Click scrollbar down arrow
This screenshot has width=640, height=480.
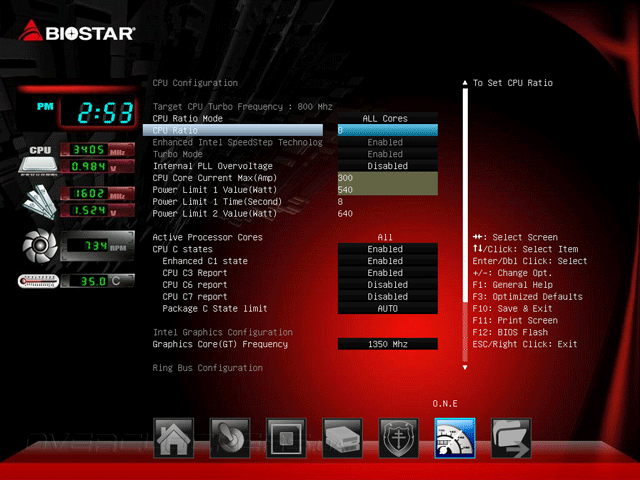(465, 367)
